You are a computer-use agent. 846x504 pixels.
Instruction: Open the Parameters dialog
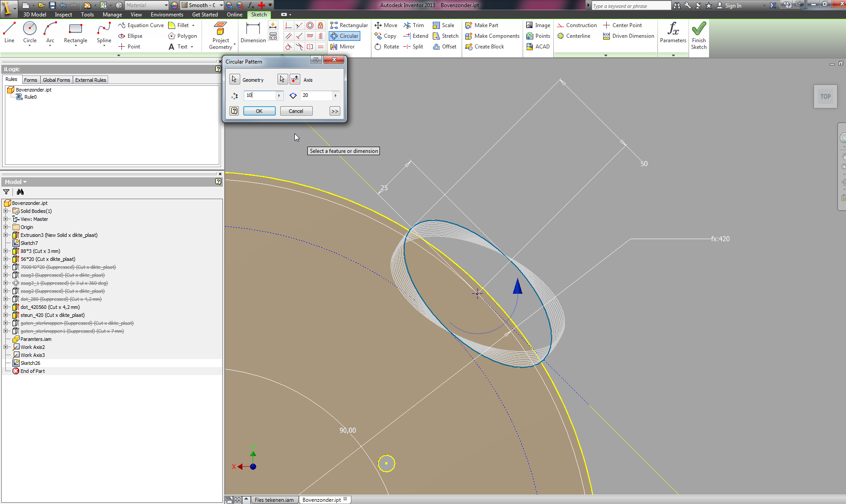pos(673,33)
